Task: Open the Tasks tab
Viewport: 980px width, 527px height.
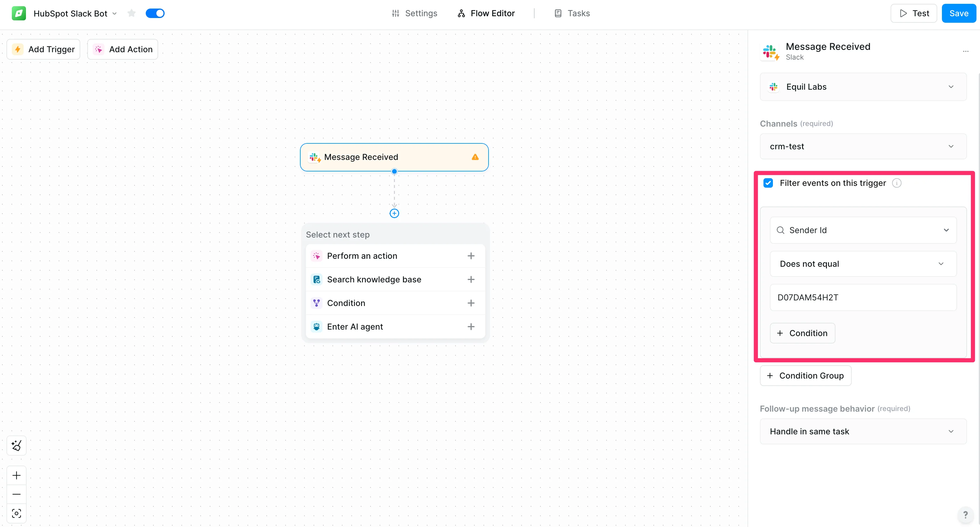Action: [572, 13]
